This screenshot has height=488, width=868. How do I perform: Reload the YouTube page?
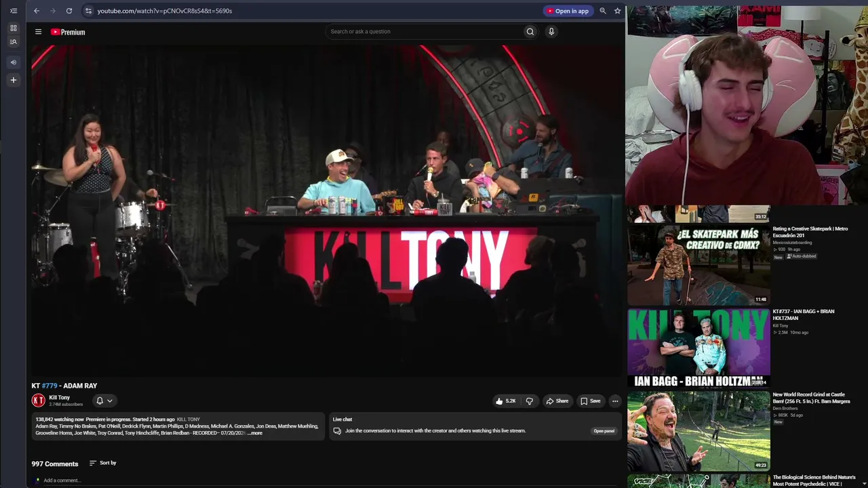(69, 11)
